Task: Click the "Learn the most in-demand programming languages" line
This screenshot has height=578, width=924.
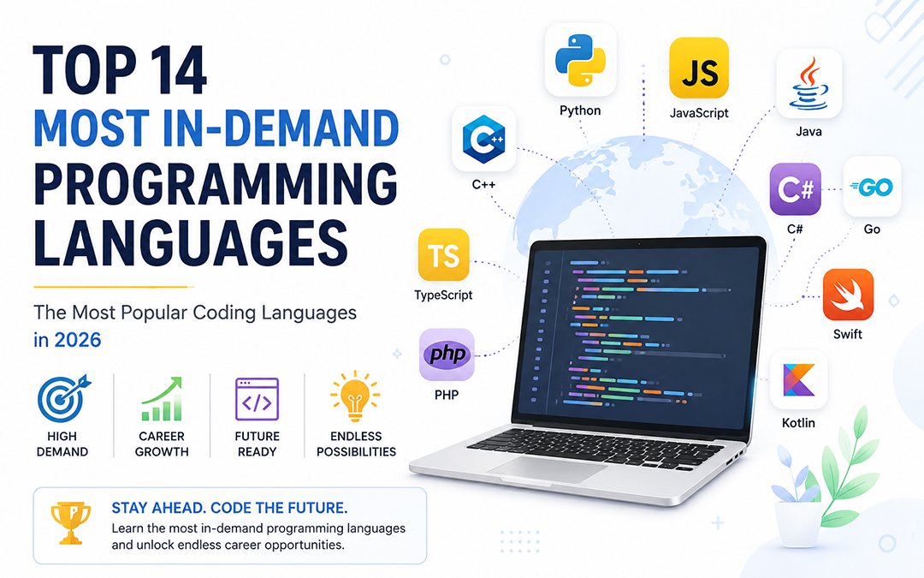Action: [258, 527]
